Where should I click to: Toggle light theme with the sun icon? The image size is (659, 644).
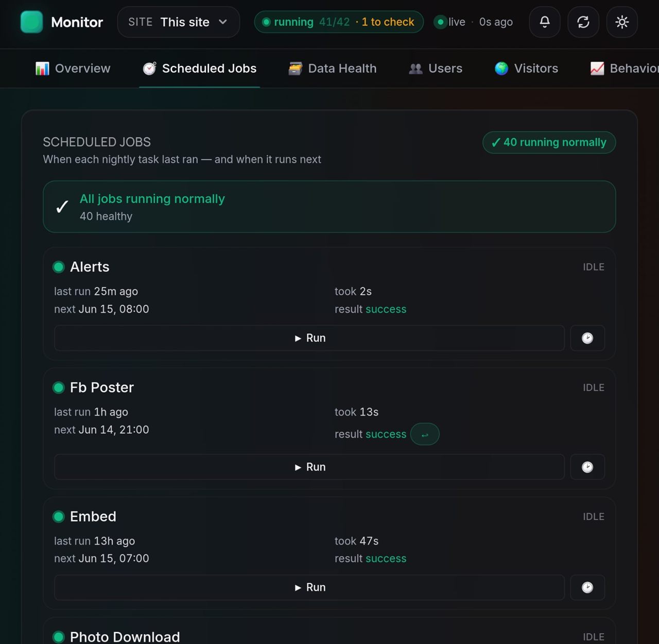(x=622, y=22)
